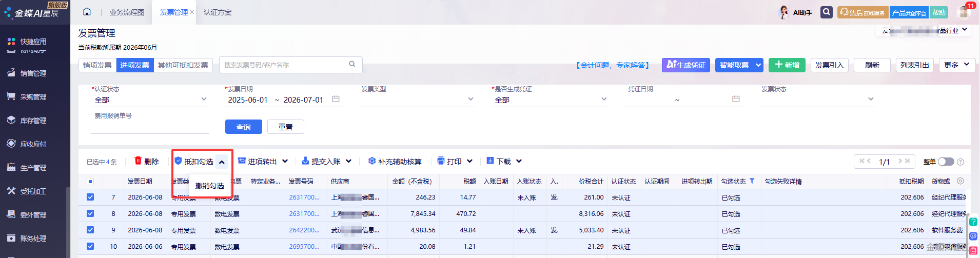Go to previous page arrow in pager
The height and width of the screenshot is (258, 980).
tap(869, 161)
